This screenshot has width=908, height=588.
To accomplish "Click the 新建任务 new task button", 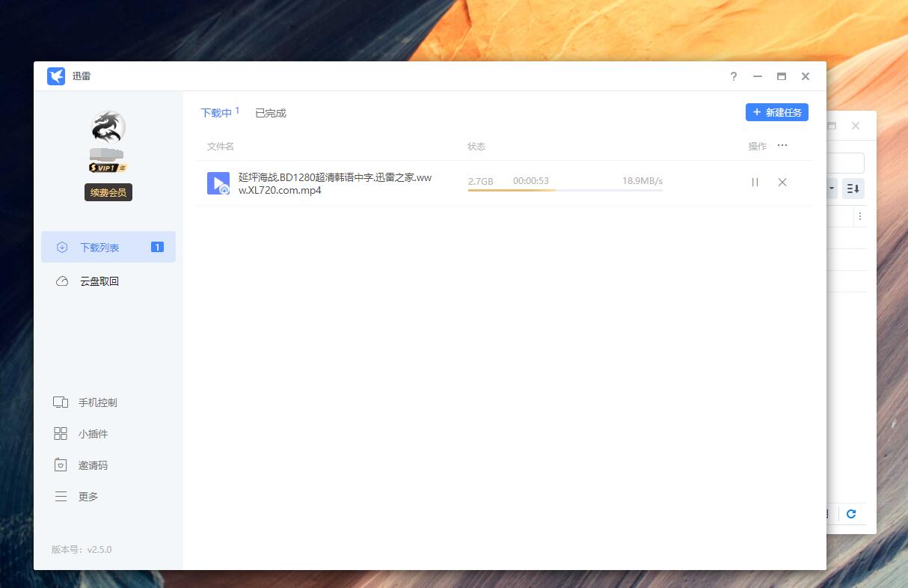I will click(x=776, y=112).
